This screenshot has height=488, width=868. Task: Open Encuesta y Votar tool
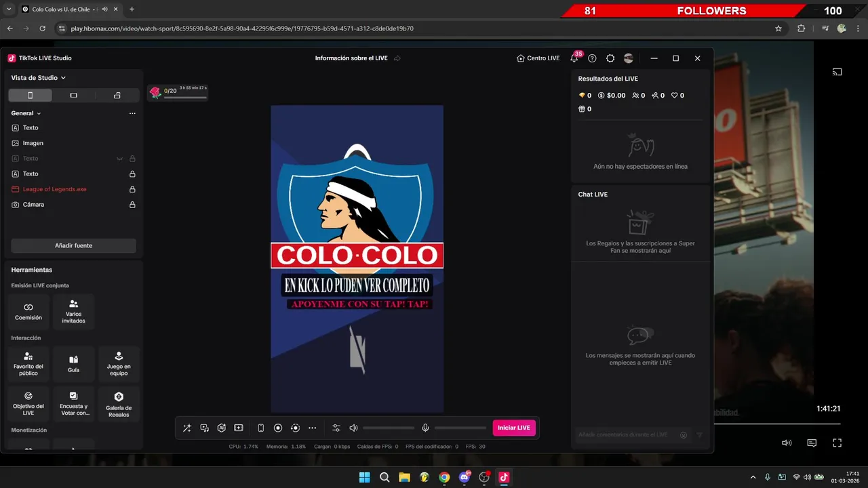tap(73, 404)
